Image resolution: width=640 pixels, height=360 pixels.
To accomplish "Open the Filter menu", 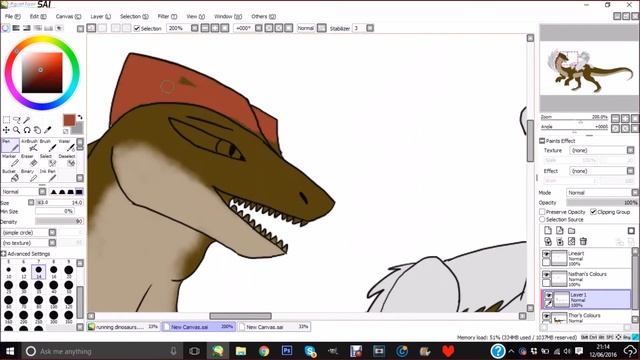I will click(167, 16).
